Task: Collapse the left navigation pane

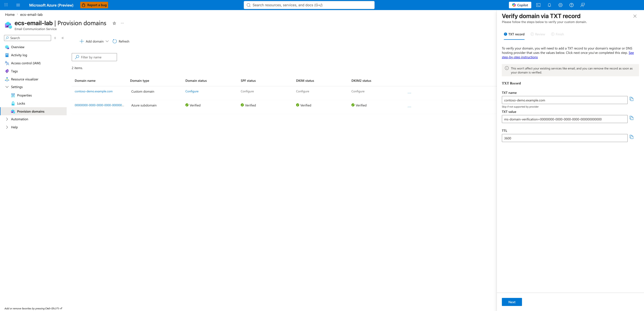Action: point(63,38)
